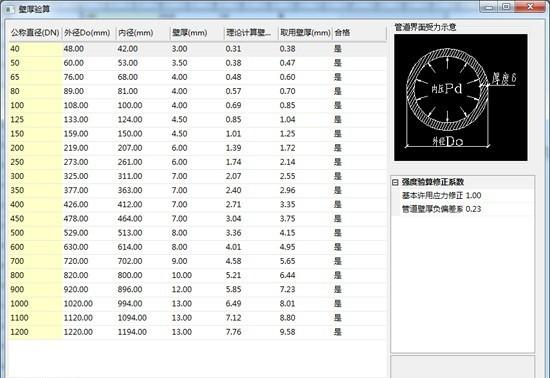
Task: Click the 外径Do(mm) column header
Action: tap(89, 33)
